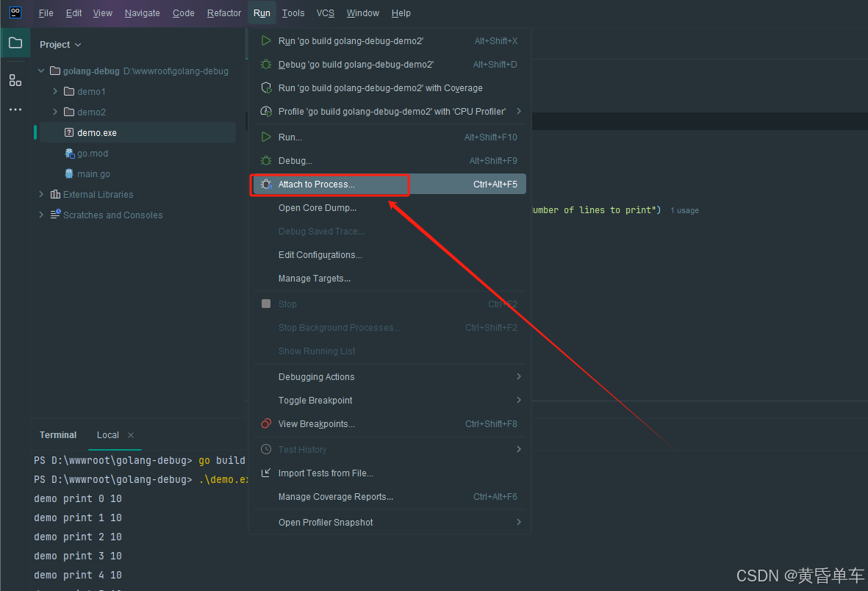Close the open Run menu
The width and height of the screenshot is (868, 591).
click(262, 12)
